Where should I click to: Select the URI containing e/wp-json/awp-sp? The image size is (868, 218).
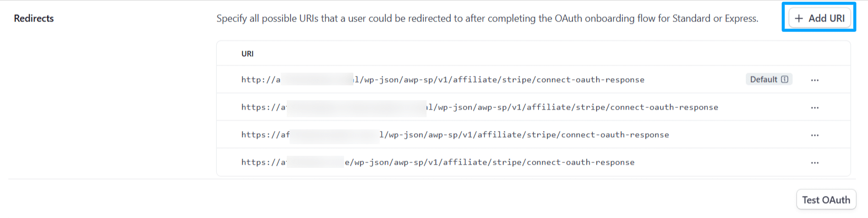tap(438, 162)
